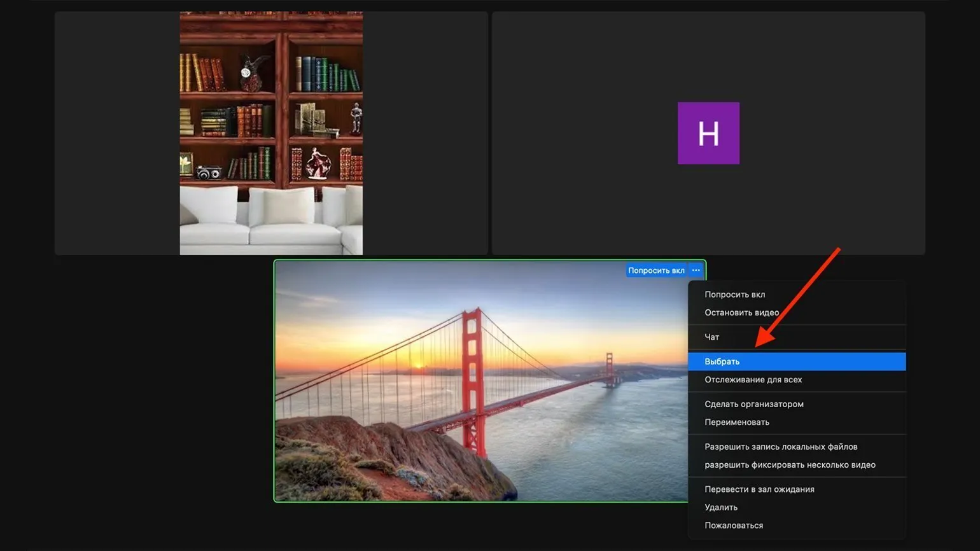This screenshot has width=980, height=551.
Task: Click Пожаловаться at the menu bottom
Action: point(733,526)
